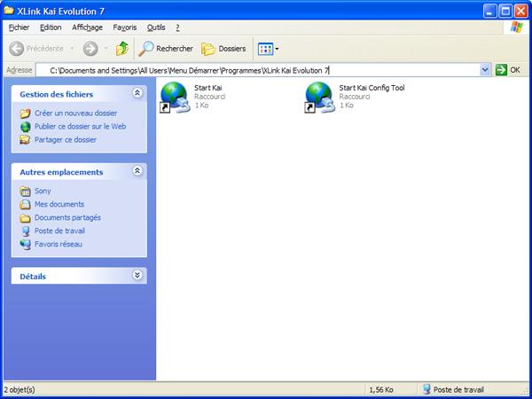Screen dimensions: 532x399
Task: Open Mes documents link
Action: (x=59, y=204)
